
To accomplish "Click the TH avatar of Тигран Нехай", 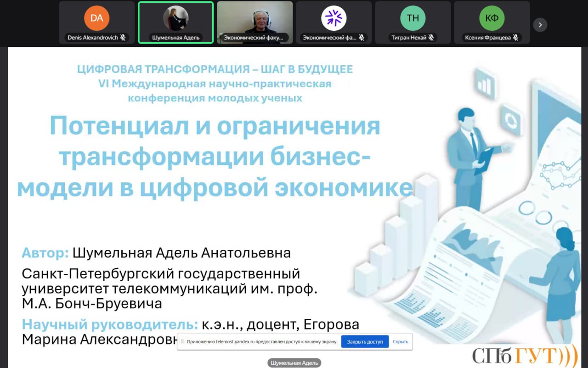I will pos(413,18).
